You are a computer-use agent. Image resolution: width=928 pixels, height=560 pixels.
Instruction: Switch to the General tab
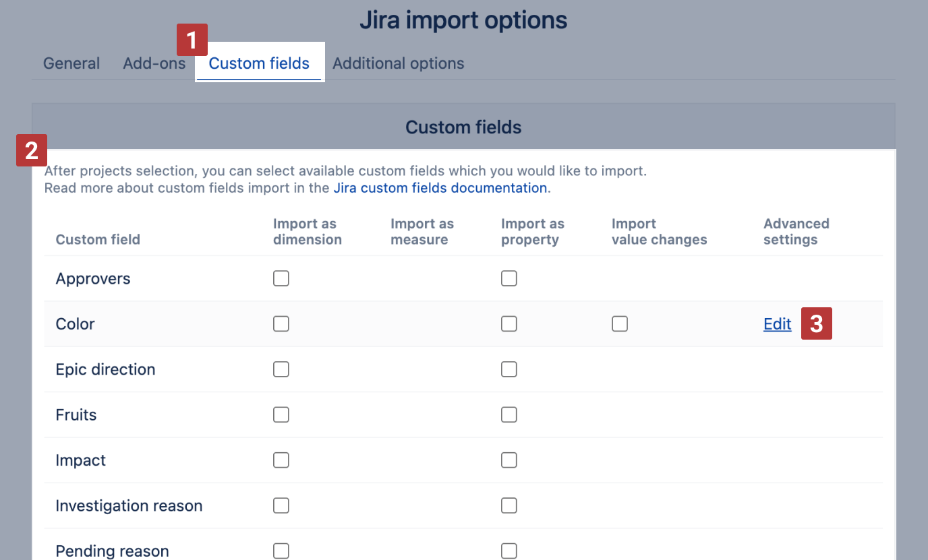pos(71,63)
